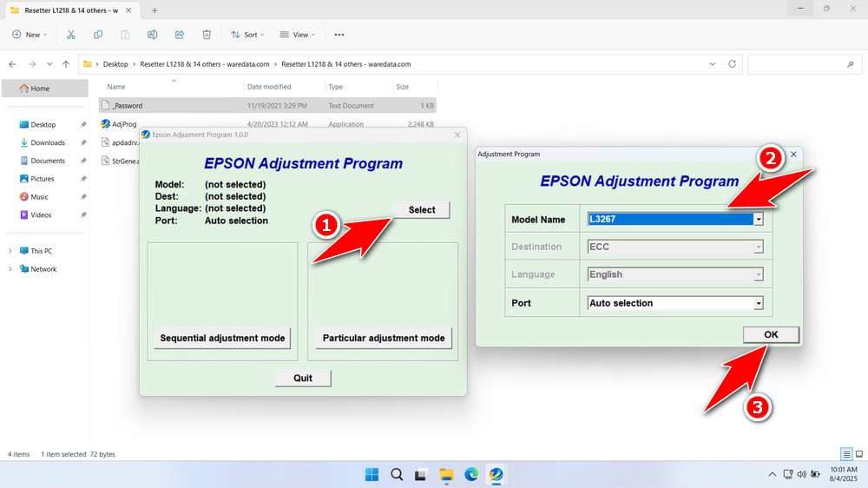Open the New item dropdown

(30, 35)
